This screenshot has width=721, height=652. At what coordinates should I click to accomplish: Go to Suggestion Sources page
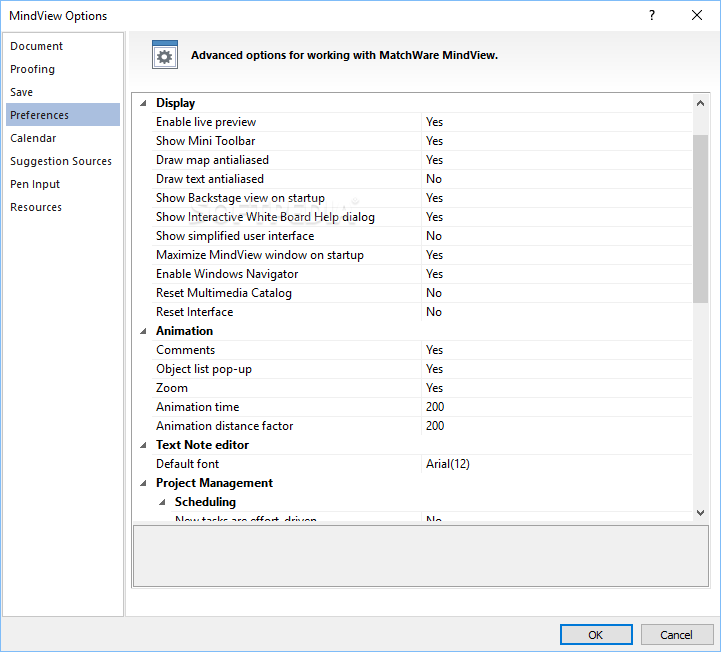click(63, 161)
